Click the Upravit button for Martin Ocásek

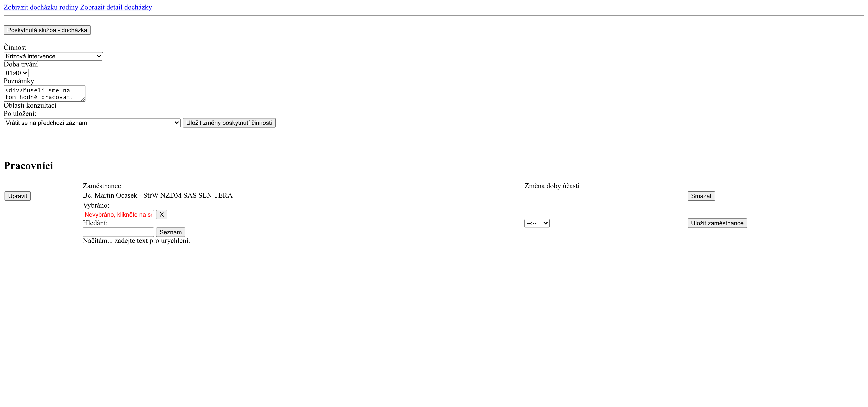pyautogui.click(x=18, y=196)
